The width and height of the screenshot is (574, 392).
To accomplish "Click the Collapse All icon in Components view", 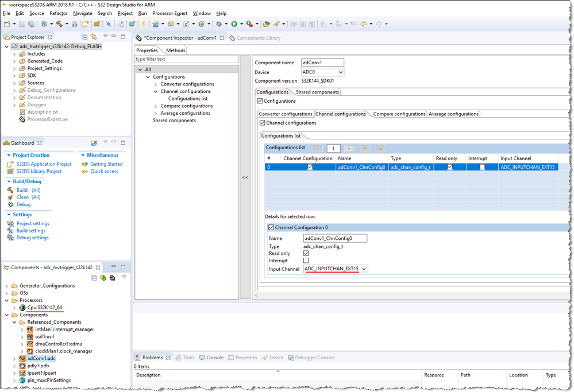I will [x=94, y=278].
